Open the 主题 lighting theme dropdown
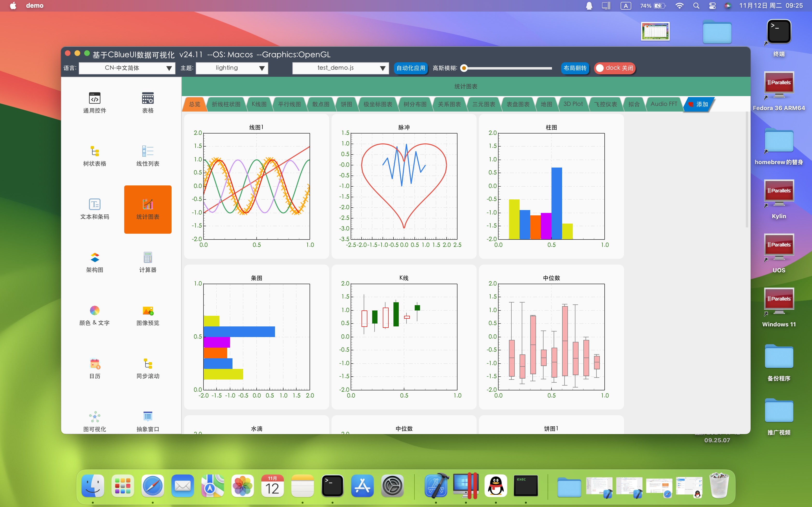This screenshot has height=507, width=812. [232, 68]
